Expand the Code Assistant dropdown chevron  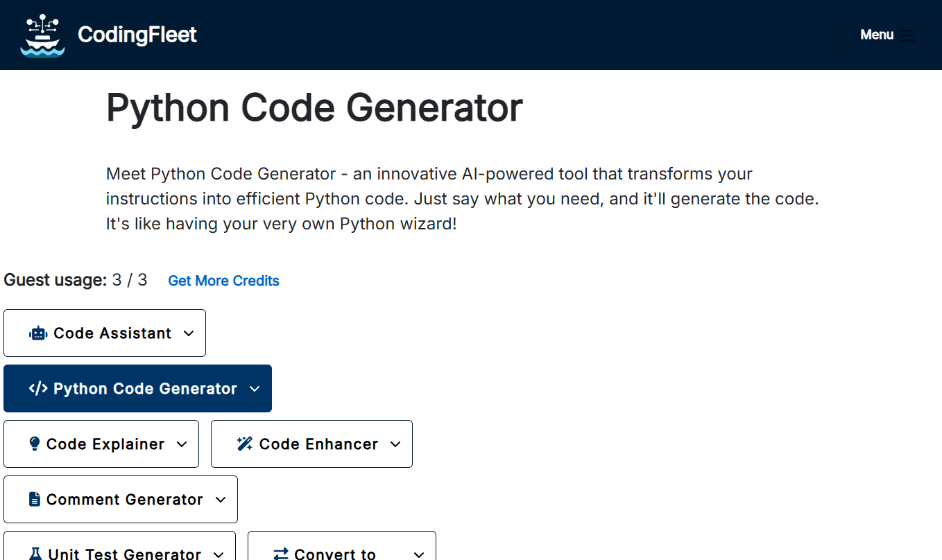189,333
